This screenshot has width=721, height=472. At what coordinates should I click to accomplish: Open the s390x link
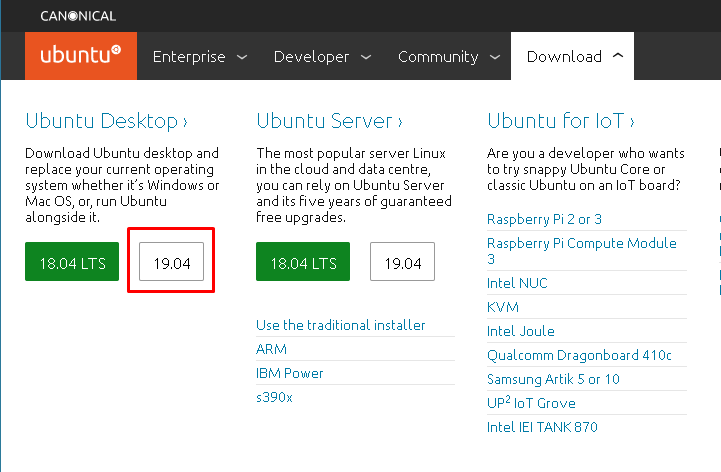point(275,397)
